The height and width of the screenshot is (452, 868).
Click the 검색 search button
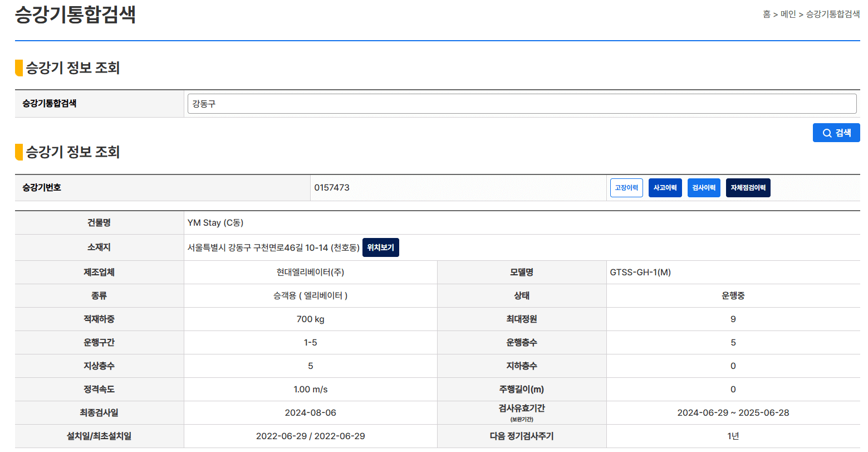[x=836, y=133]
